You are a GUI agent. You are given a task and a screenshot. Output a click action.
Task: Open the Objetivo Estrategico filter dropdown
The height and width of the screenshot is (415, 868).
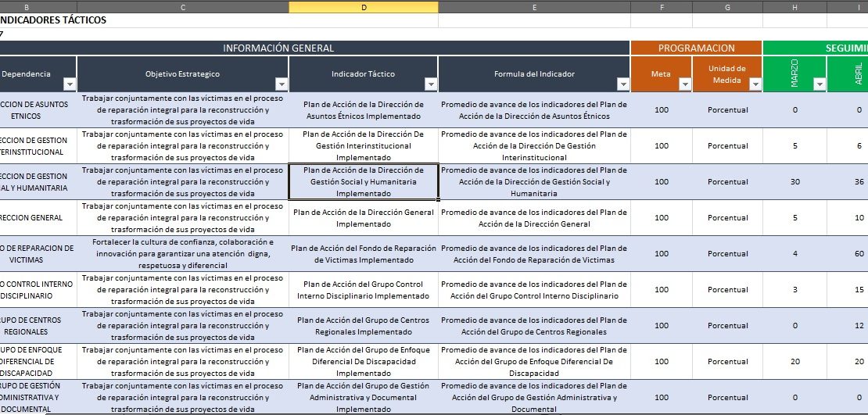click(x=282, y=84)
